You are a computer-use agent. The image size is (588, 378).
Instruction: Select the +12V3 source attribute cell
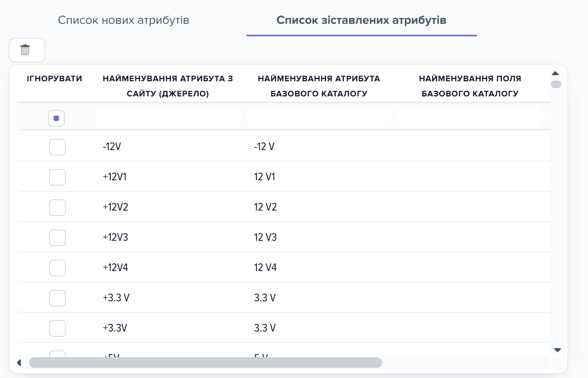click(x=168, y=237)
